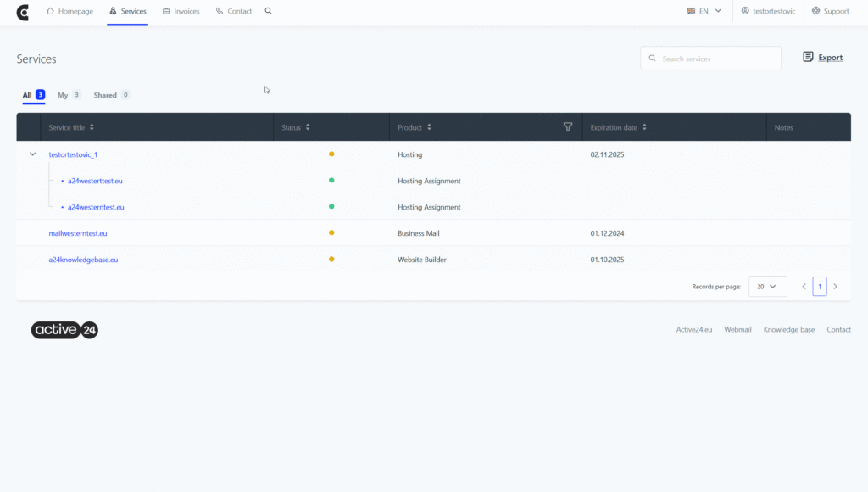The image size is (868, 492).
Task: Open the testortestovic_1 service link
Action: [73, 154]
